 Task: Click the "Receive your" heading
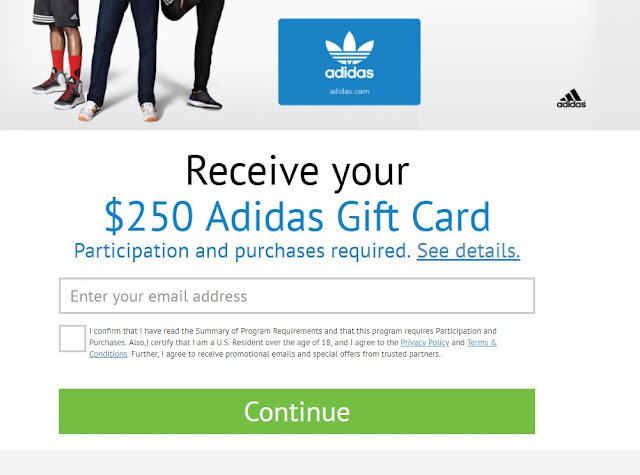(297, 171)
